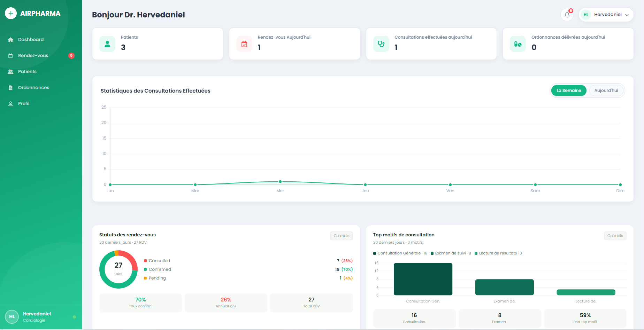Click the Cardiologie specialty label
This screenshot has height=330, width=644.
[x=34, y=321]
